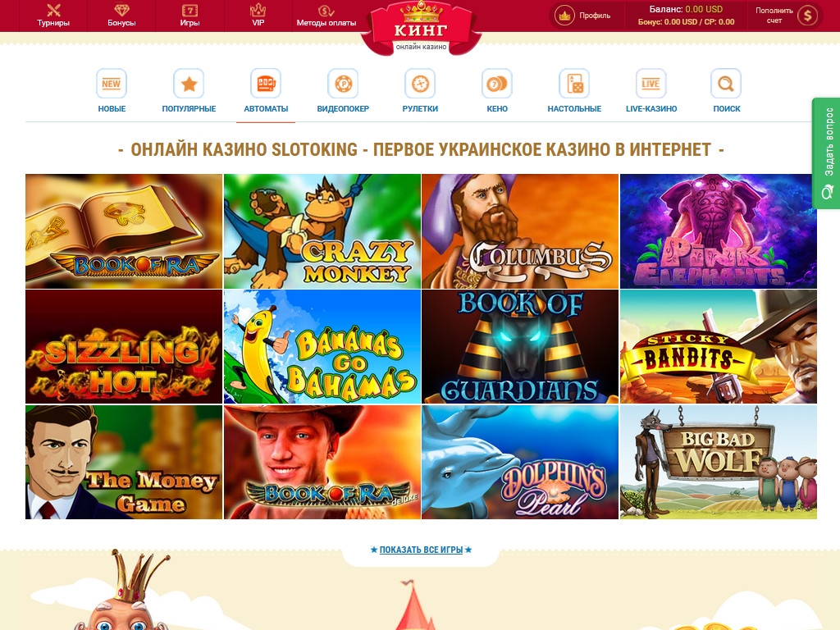Open the НОВЫЕ games category icon
The image size is (840, 630).
pyautogui.click(x=112, y=84)
